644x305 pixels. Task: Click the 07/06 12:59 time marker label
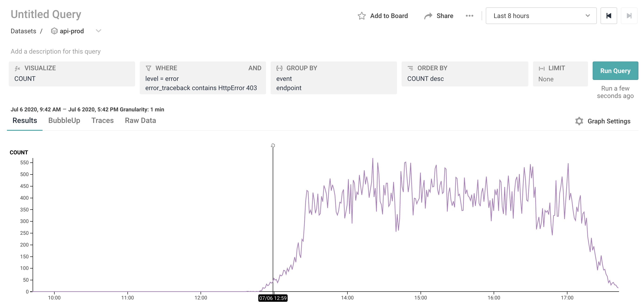273,298
